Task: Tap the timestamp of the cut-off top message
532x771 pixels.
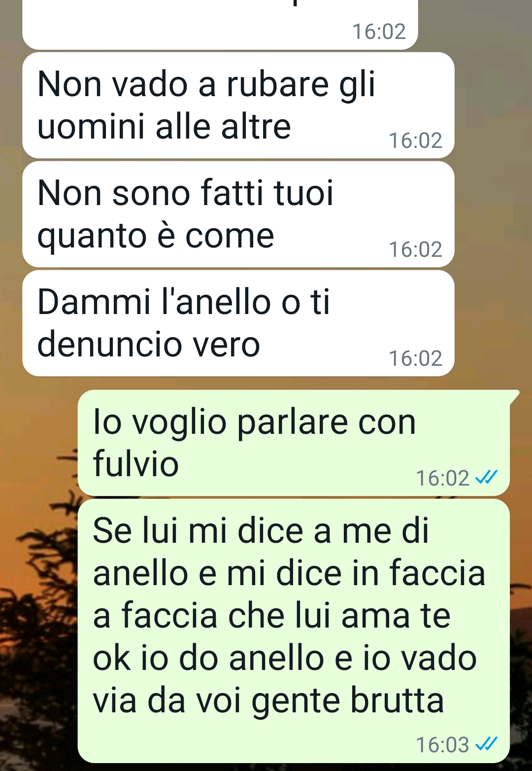Action: pyautogui.click(x=379, y=32)
